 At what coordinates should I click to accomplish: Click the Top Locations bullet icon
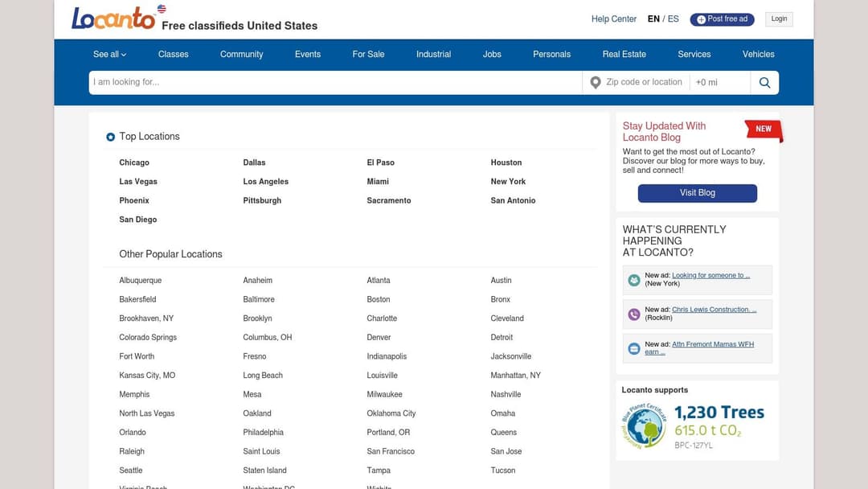(111, 137)
